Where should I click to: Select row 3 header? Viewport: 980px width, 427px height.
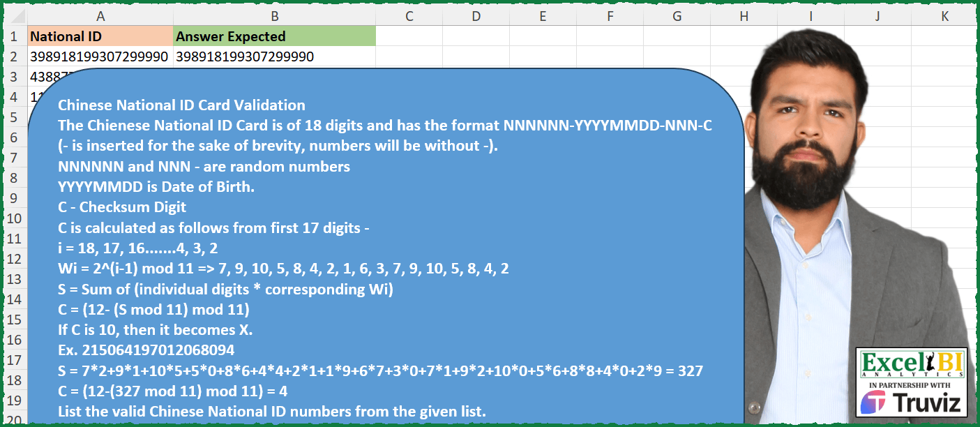(15, 76)
